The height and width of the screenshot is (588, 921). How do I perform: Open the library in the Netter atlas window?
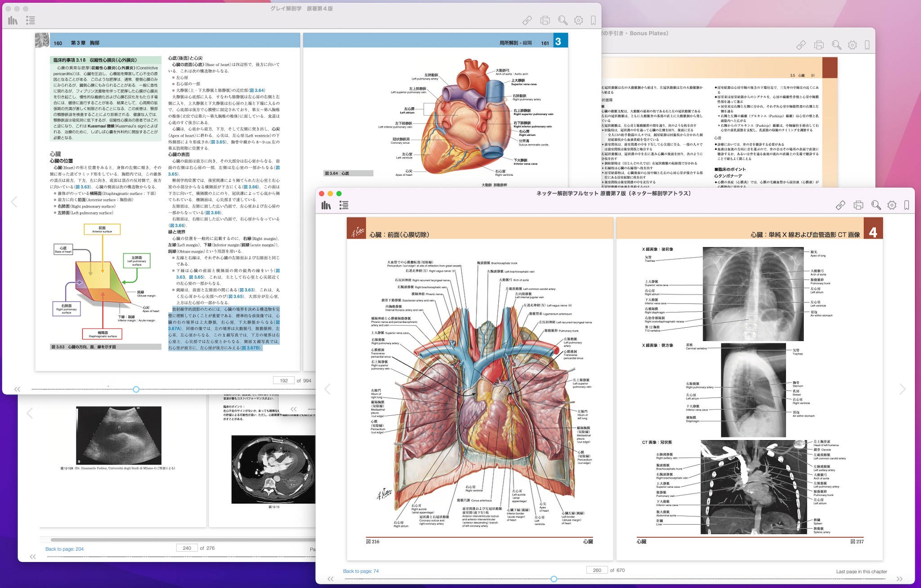coord(326,205)
